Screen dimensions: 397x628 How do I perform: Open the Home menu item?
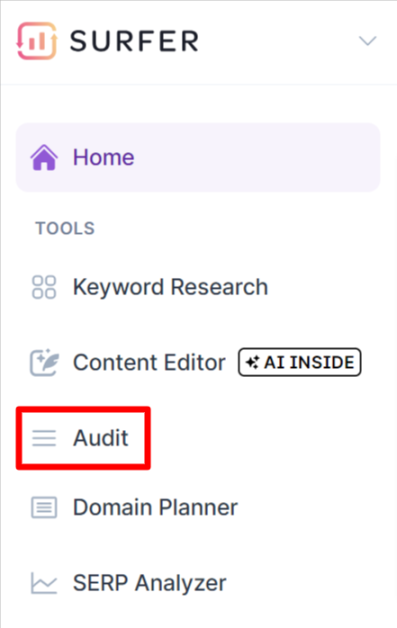tap(198, 157)
